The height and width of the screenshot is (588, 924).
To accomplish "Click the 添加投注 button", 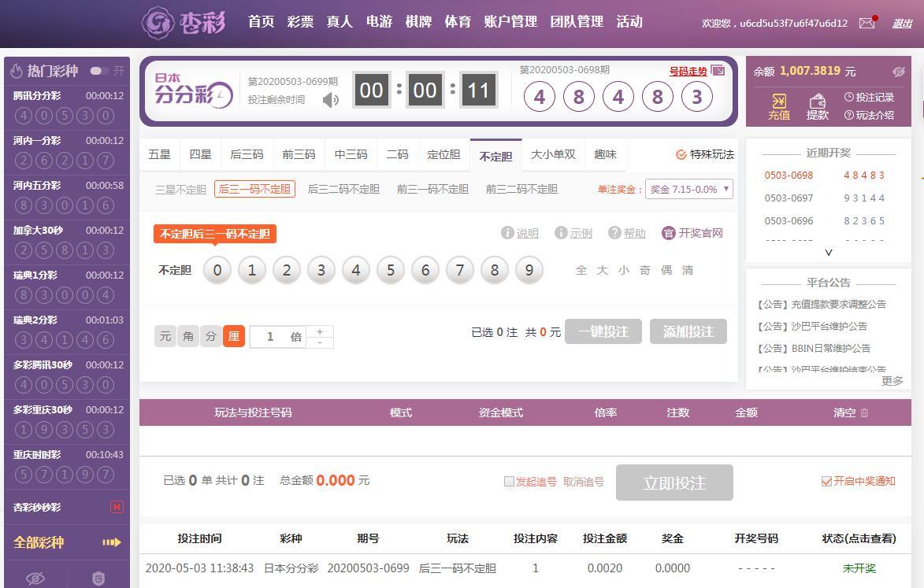I will pos(688,331).
